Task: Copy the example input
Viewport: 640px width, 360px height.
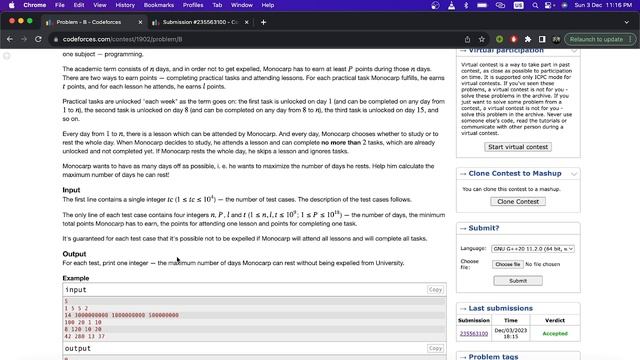Action: 435,289
